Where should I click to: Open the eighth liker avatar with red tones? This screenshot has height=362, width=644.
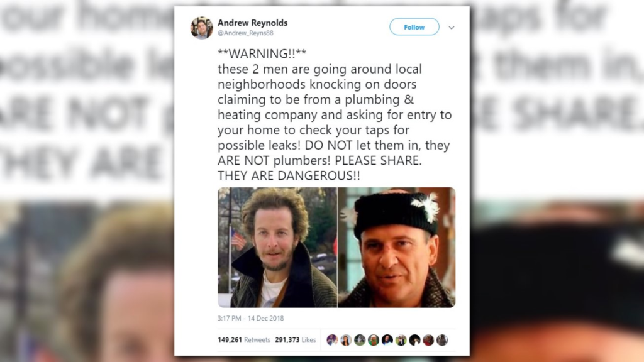point(428,340)
